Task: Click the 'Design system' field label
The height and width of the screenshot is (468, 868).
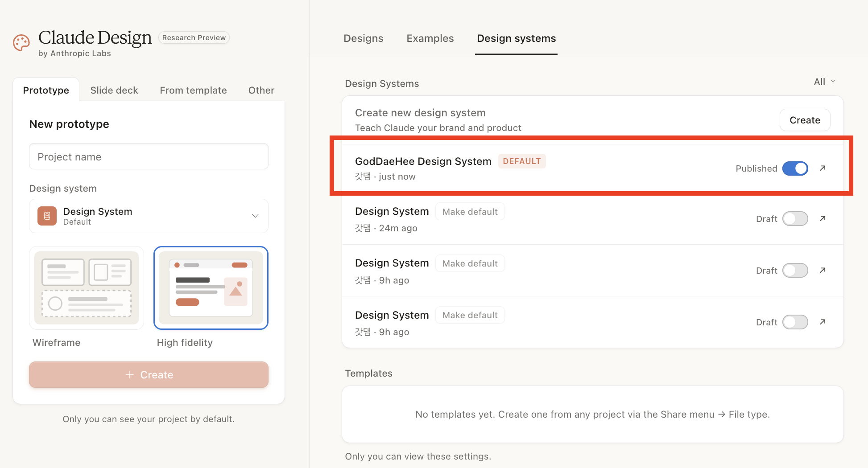Action: [63, 188]
